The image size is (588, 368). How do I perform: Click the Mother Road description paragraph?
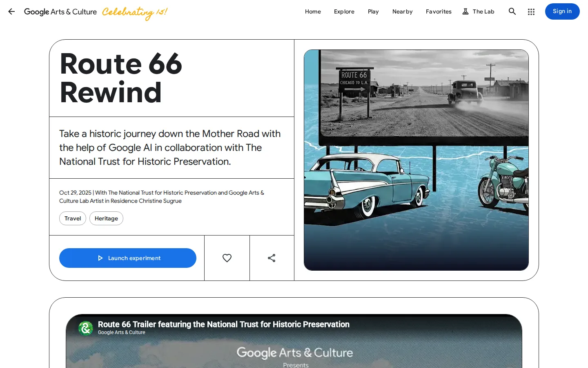[x=170, y=148]
